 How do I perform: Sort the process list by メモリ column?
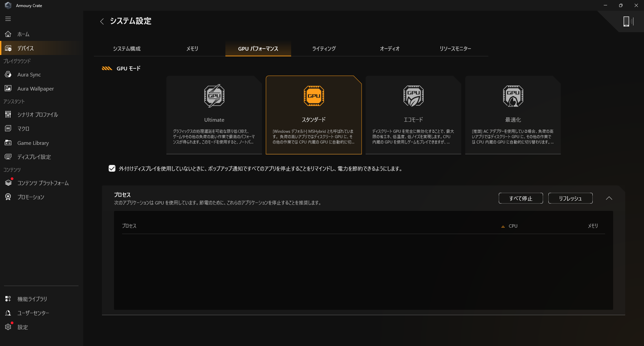pos(593,226)
